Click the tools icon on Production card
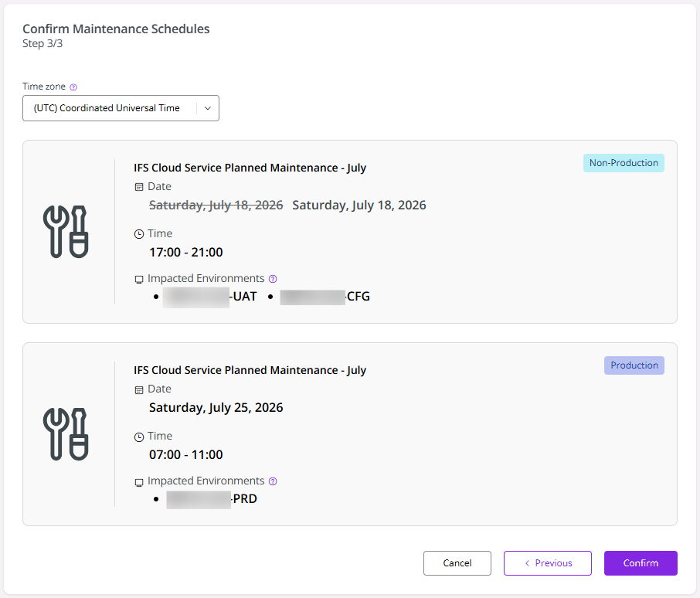The height and width of the screenshot is (598, 700). pyautogui.click(x=66, y=434)
